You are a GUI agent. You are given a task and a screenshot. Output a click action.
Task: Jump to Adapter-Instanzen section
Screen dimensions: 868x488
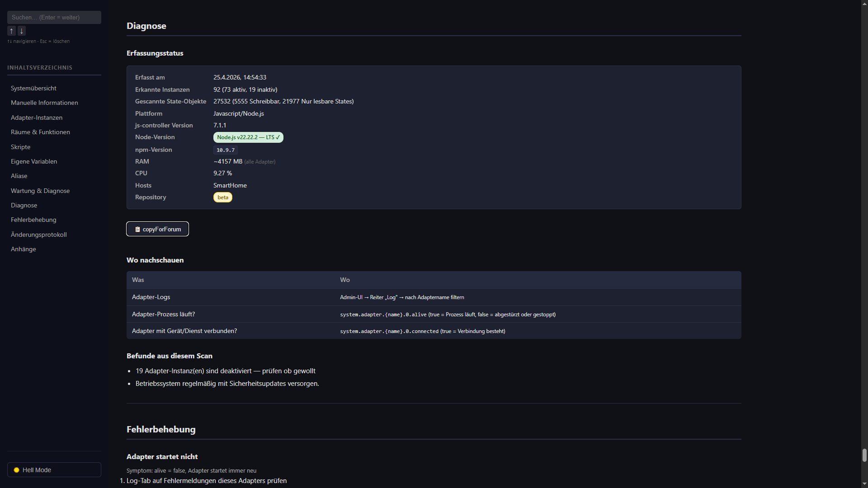[37, 117]
